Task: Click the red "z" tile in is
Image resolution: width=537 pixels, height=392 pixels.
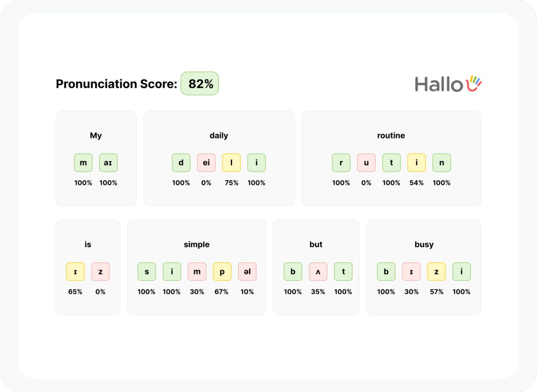Action: point(100,271)
